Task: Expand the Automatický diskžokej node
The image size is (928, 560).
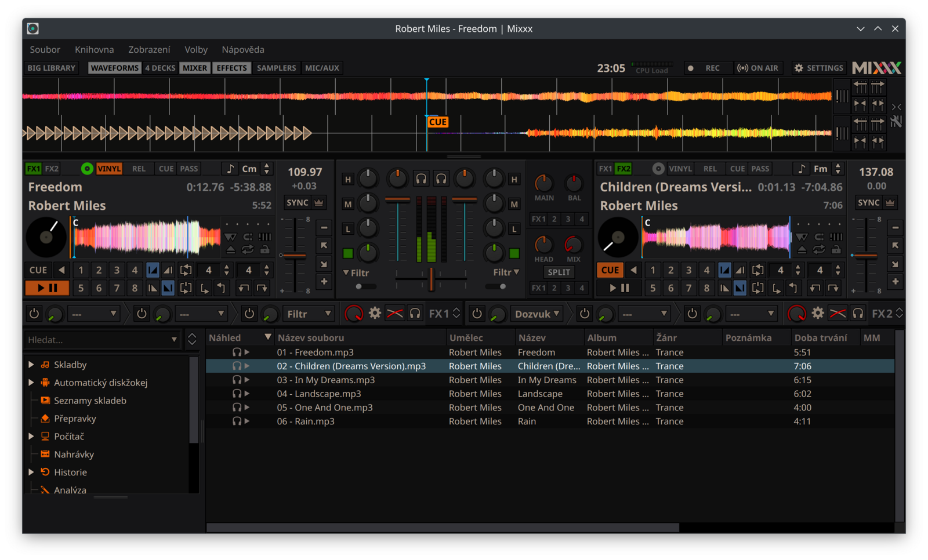Action: click(31, 383)
